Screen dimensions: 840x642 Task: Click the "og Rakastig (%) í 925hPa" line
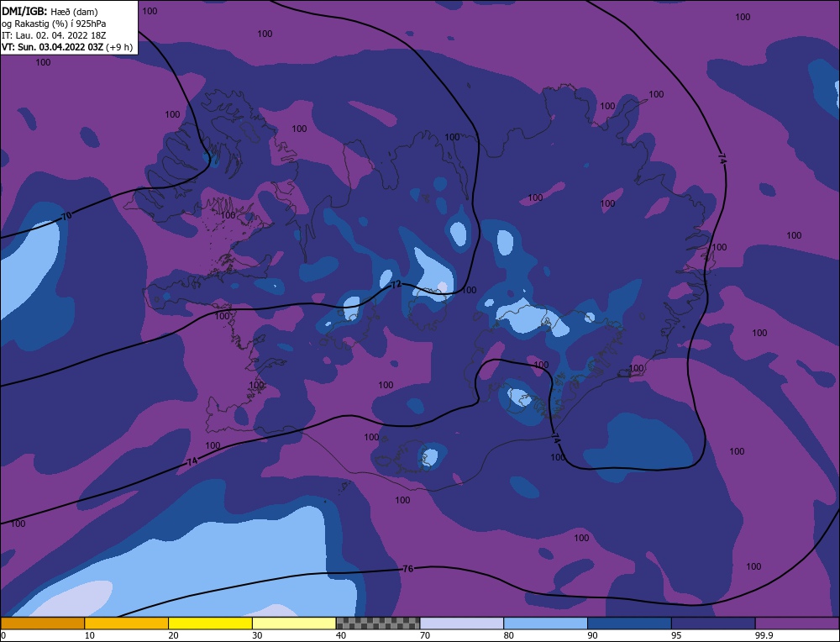pyautogui.click(x=54, y=24)
